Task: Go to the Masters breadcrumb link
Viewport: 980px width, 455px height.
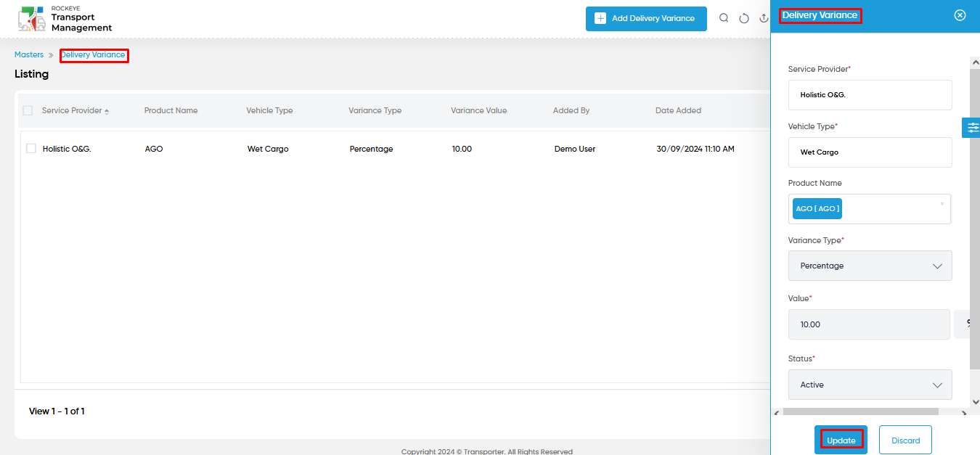Action: click(29, 55)
